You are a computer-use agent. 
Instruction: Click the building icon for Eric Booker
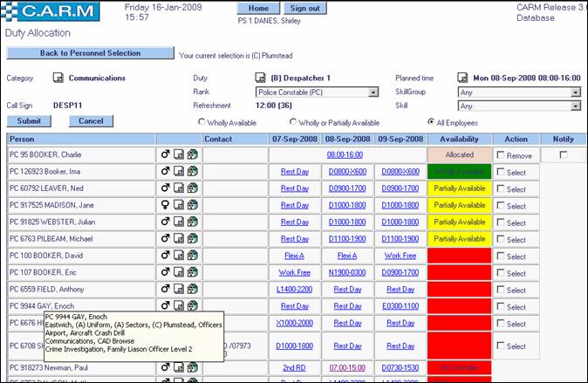193,272
